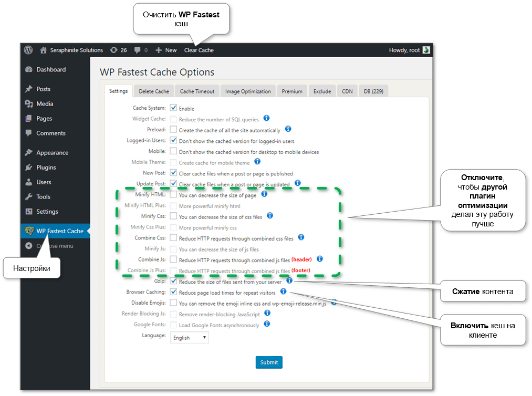Image resolution: width=532 pixels, height=396 pixels.
Task: Click the info icon for Gzip
Action: 289,280
